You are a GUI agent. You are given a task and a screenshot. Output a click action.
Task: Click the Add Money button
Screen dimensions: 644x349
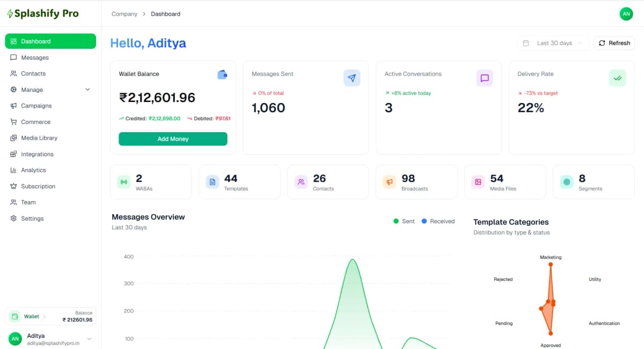[x=173, y=139]
